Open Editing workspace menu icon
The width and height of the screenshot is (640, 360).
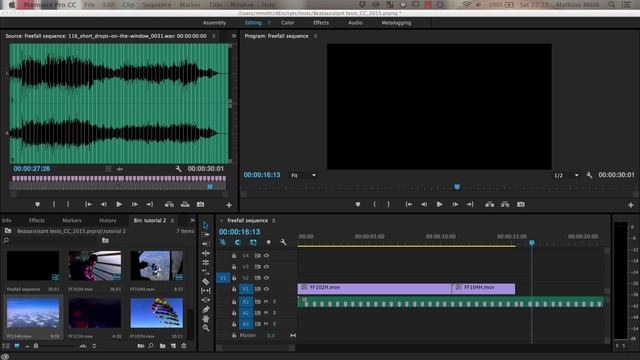pos(269,23)
